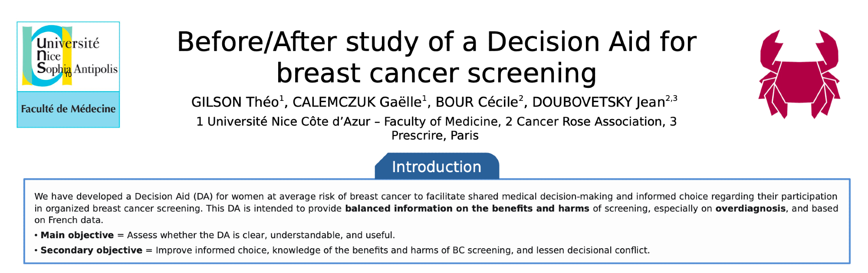Click the Faculté de Médecine banner
The image size is (868, 273).
point(68,109)
